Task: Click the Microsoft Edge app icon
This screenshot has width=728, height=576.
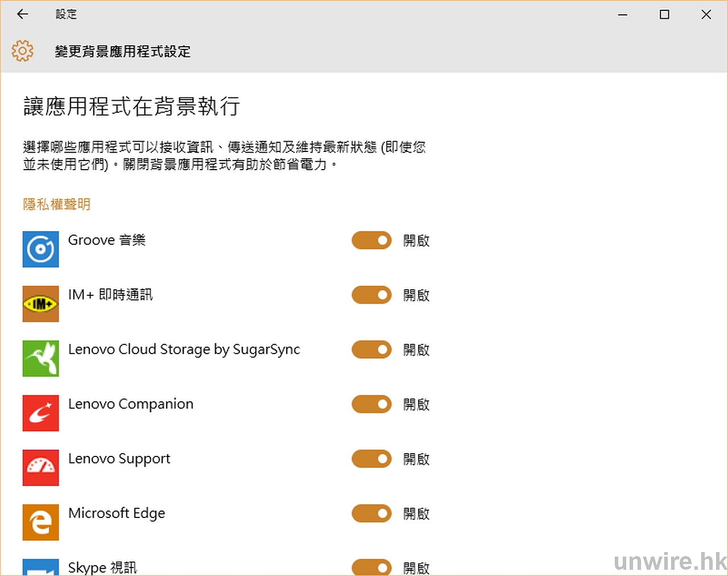Action: pos(40,522)
